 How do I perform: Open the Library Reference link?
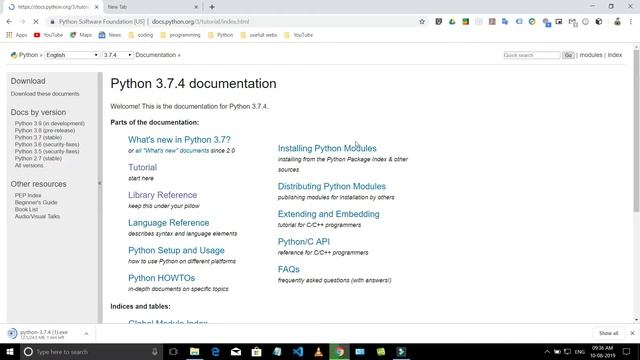tap(162, 195)
